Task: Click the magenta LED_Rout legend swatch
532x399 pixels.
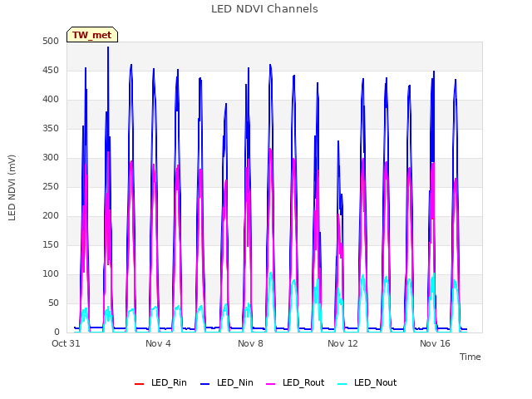Action: pyautogui.click(x=271, y=384)
